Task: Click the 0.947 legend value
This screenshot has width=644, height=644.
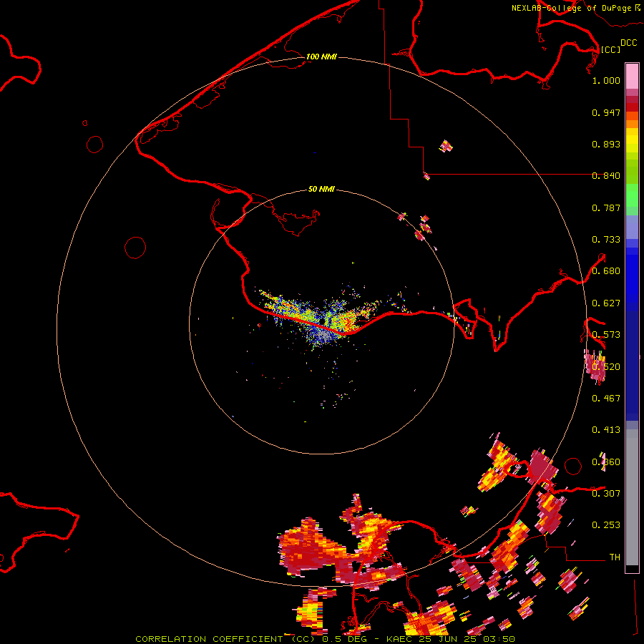Action: (606, 112)
